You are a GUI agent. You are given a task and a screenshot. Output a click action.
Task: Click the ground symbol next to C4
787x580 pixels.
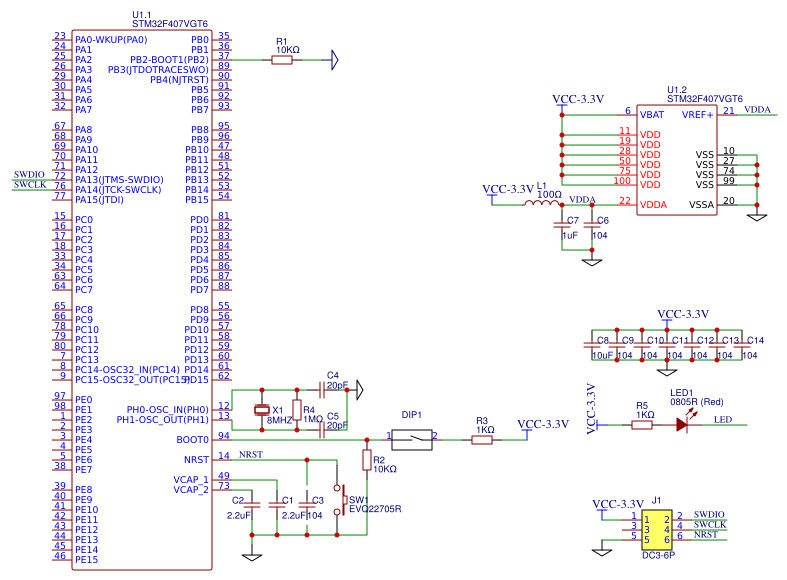359,389
